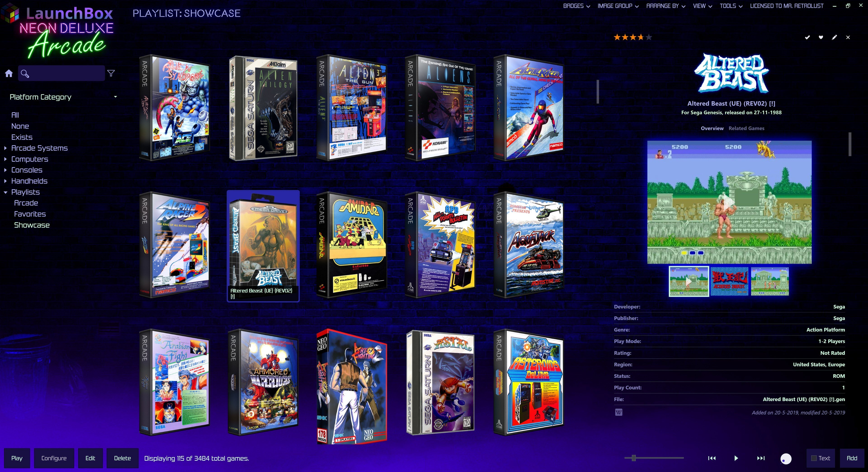The width and height of the screenshot is (868, 472).
Task: Click the Delete button
Action: (122, 458)
